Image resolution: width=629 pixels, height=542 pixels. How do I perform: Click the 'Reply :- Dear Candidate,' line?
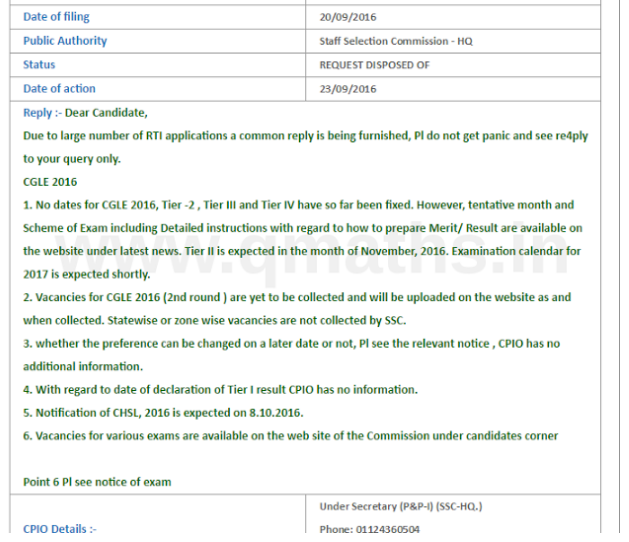pos(85,113)
